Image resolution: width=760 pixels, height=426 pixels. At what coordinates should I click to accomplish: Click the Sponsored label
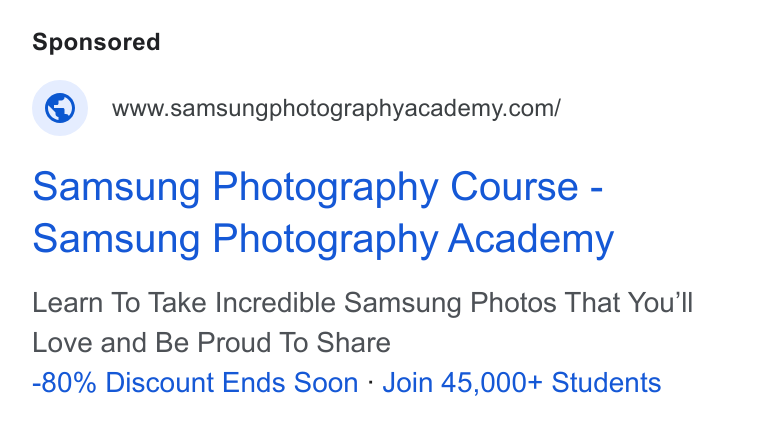(96, 43)
